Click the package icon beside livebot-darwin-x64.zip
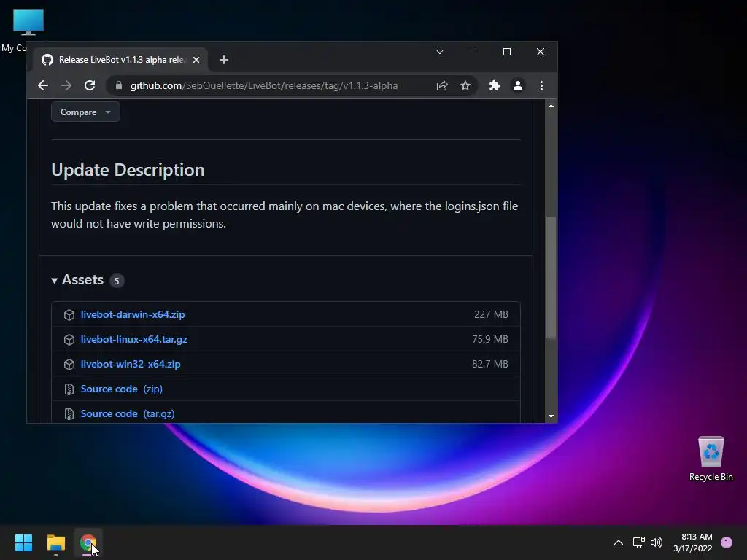This screenshot has width=747, height=560. click(x=69, y=315)
